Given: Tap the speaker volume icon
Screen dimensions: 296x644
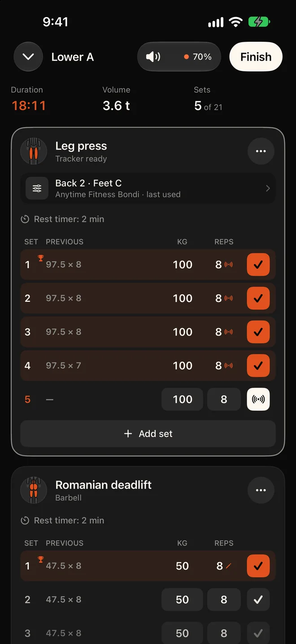Looking at the screenshot, I should 153,57.
